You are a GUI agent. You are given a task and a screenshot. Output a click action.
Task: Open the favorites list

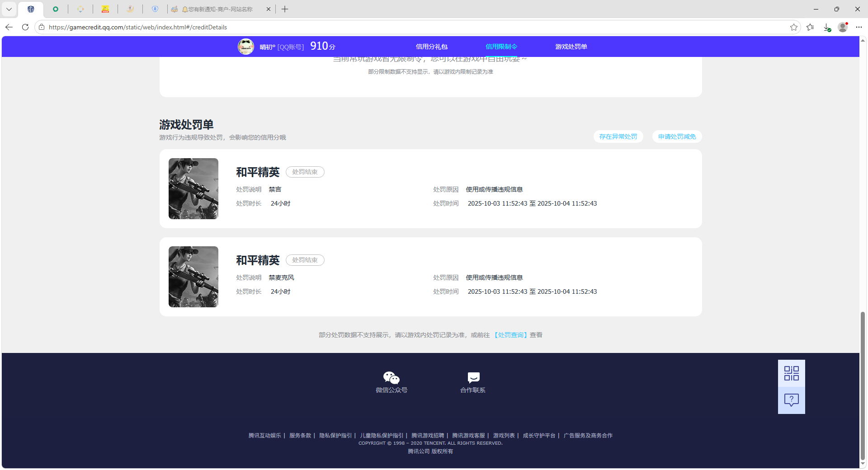(x=810, y=27)
